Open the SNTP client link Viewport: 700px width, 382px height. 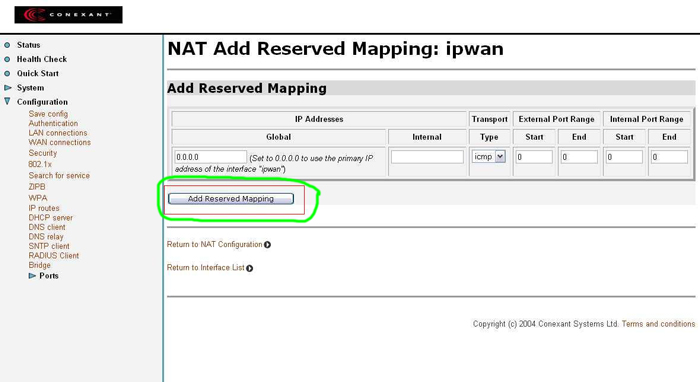[x=49, y=246]
